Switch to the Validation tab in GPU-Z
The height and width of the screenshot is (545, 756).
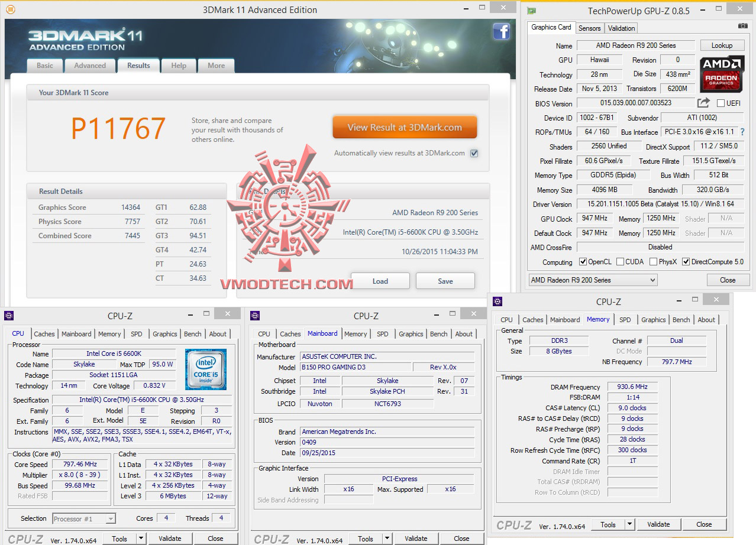621,28
